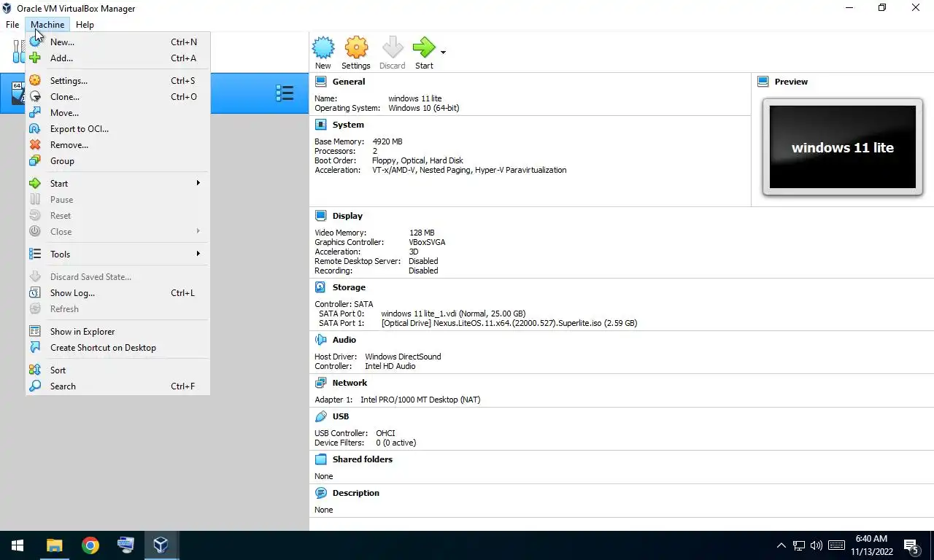Select Export to OCI... menu entry
This screenshot has height=560, width=934.
117,129
